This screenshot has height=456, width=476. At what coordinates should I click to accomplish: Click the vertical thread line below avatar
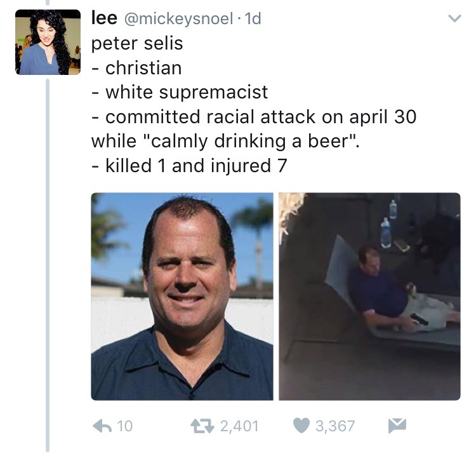coord(48,254)
